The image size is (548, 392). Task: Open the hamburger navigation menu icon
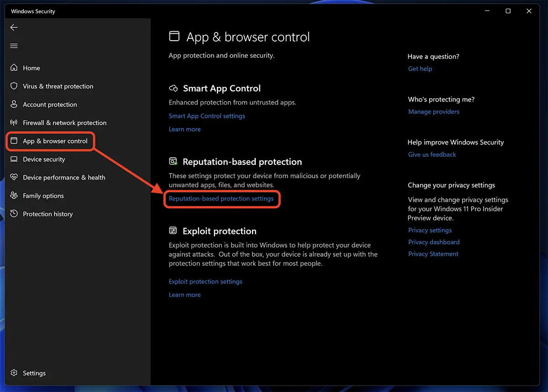click(x=14, y=46)
